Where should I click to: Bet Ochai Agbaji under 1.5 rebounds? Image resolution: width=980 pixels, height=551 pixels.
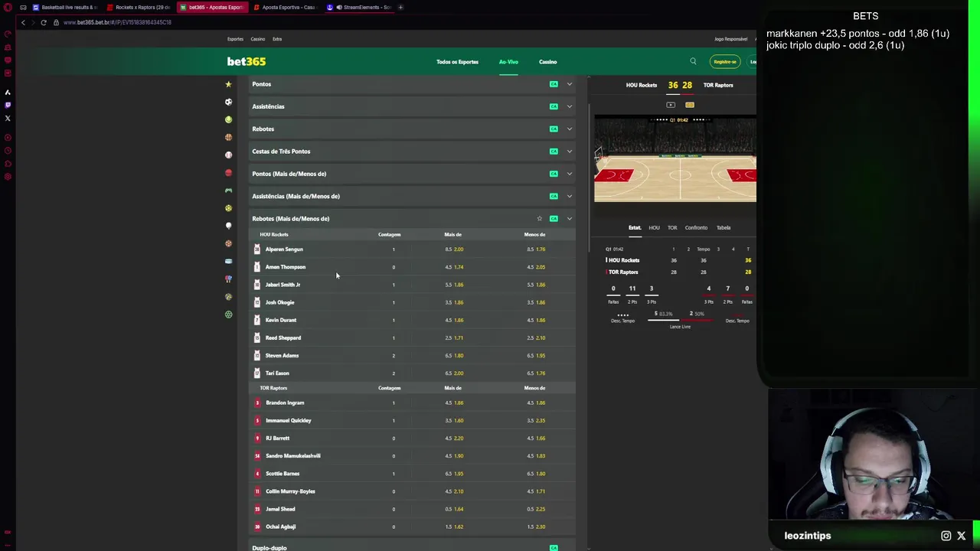(535, 527)
